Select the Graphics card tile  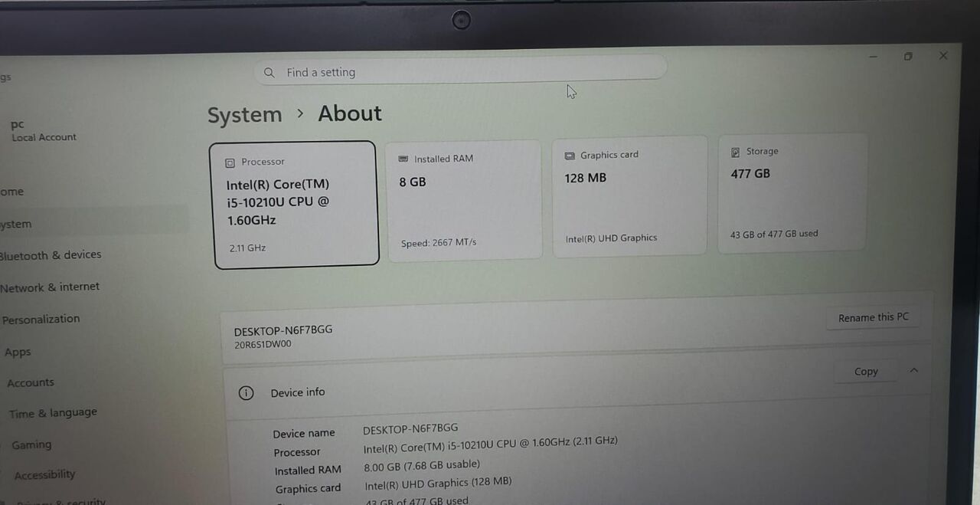tap(630, 196)
